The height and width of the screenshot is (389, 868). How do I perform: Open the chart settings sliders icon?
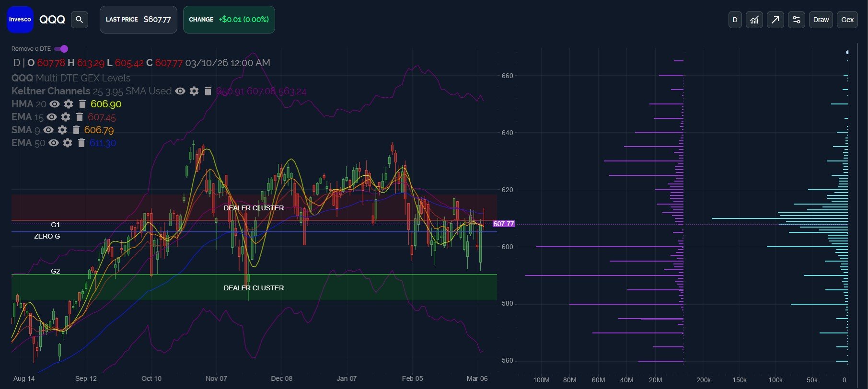click(797, 20)
